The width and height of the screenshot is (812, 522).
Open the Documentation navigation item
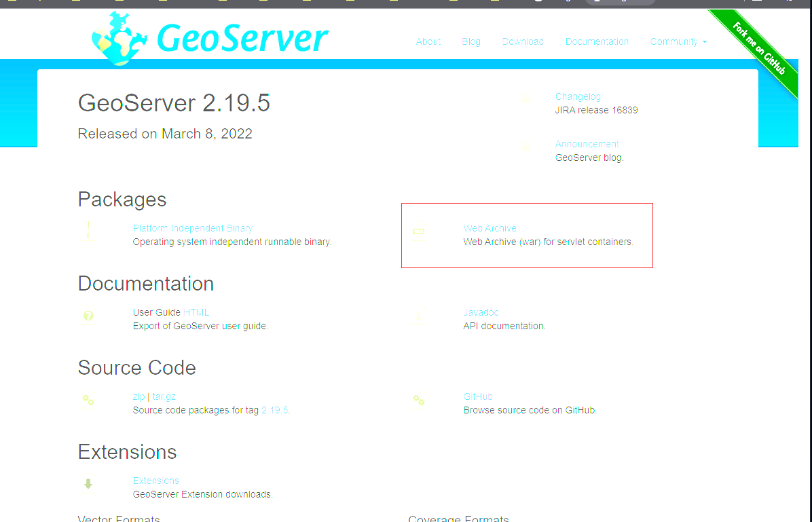(x=597, y=41)
